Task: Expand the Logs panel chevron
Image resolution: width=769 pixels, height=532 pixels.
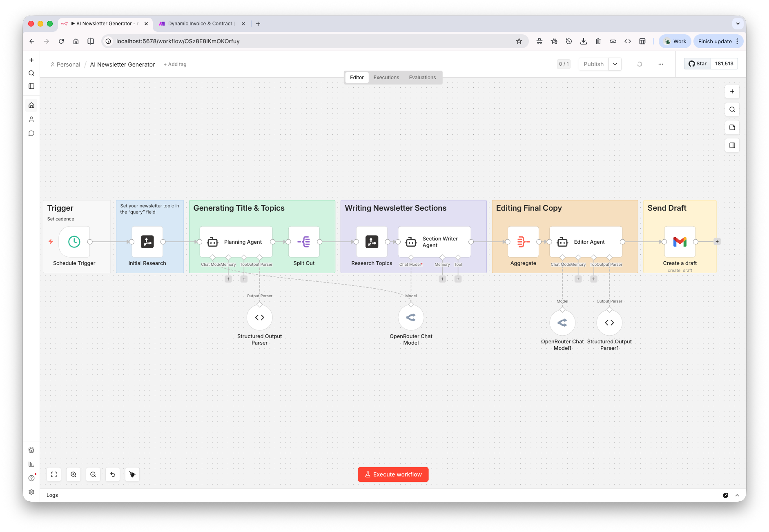Action: tap(737, 495)
